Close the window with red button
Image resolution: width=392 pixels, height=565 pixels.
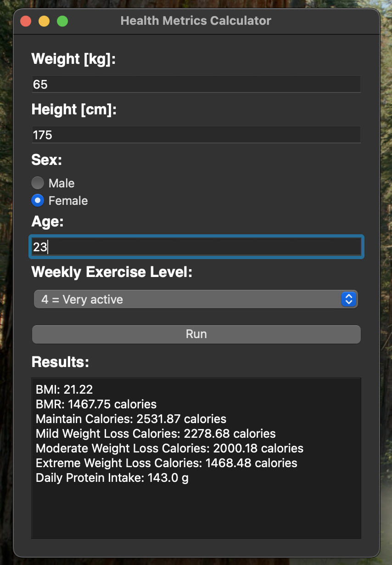(x=26, y=21)
